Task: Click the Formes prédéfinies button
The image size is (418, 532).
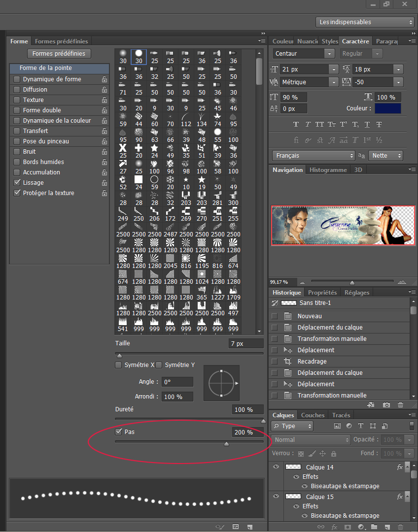Action: click(59, 54)
